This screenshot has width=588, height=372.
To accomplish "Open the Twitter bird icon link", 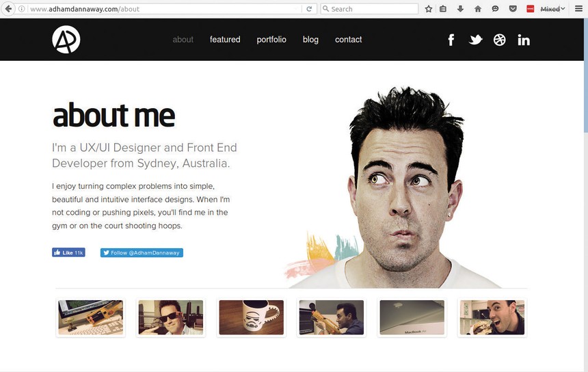I will click(x=475, y=40).
